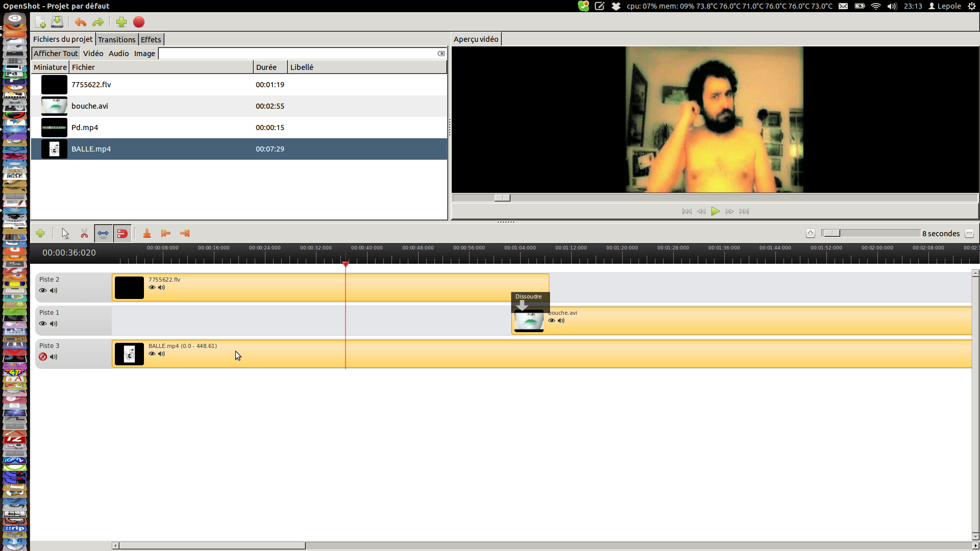Add a new track with the plus icon
Screen dimensions: 980x551
40,234
